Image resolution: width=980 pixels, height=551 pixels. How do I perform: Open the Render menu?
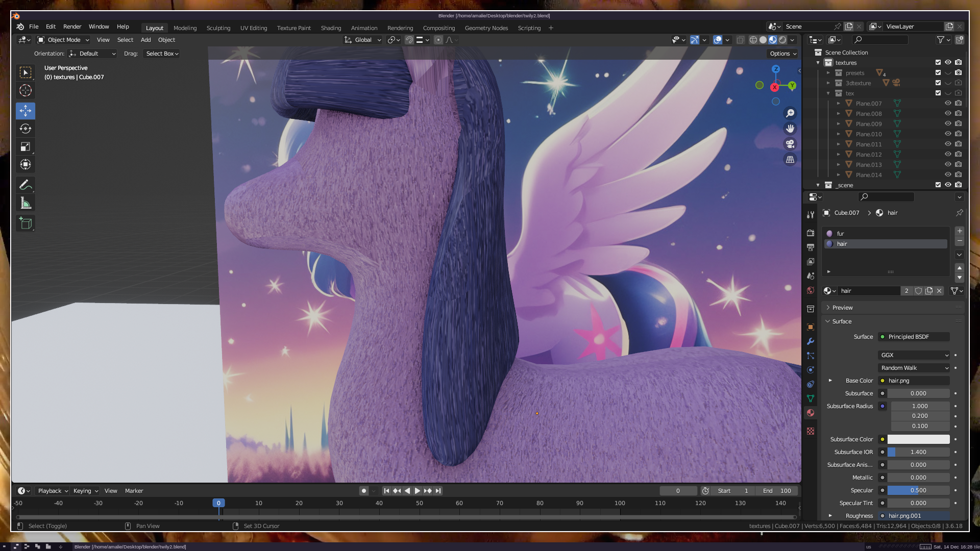coord(72,27)
